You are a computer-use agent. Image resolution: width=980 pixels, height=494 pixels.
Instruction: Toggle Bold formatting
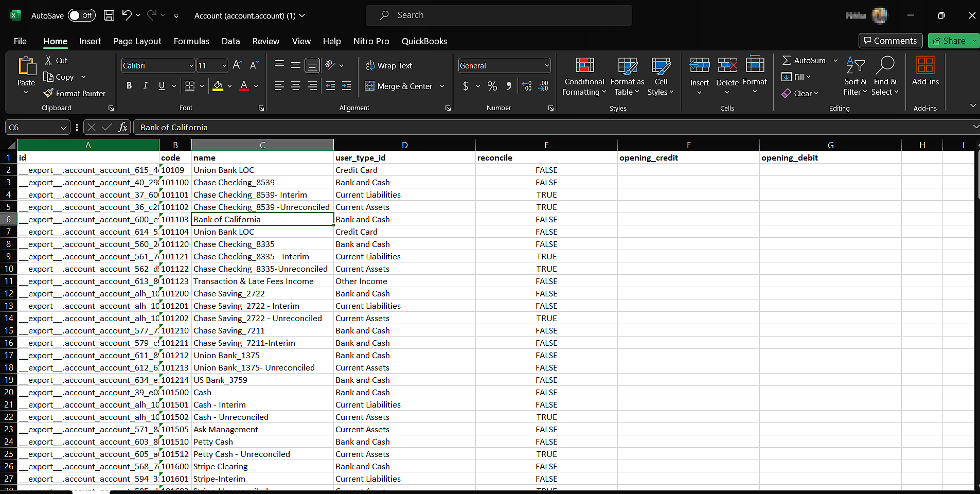tap(129, 86)
